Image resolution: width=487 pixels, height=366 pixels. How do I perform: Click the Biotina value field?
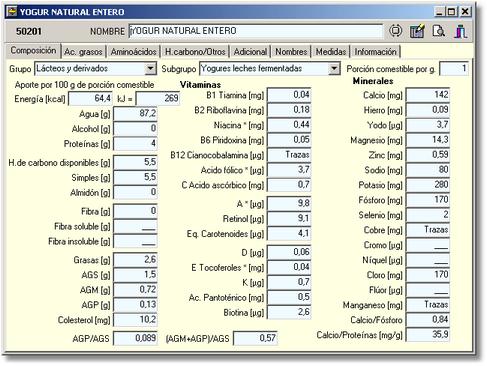pyautogui.click(x=289, y=312)
